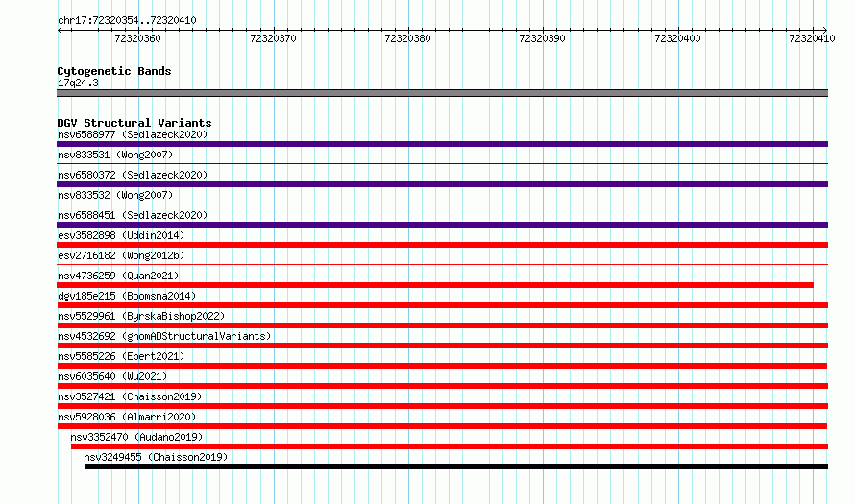
Task: Click the shorter red bar under nsv4736259
Action: click(x=435, y=285)
